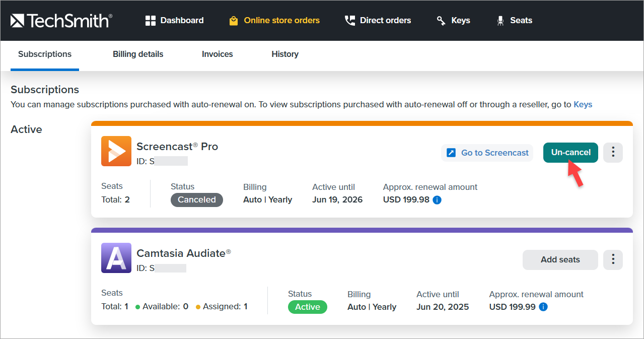This screenshot has height=339, width=644.
Task: Open the Seats page
Action: coord(514,21)
